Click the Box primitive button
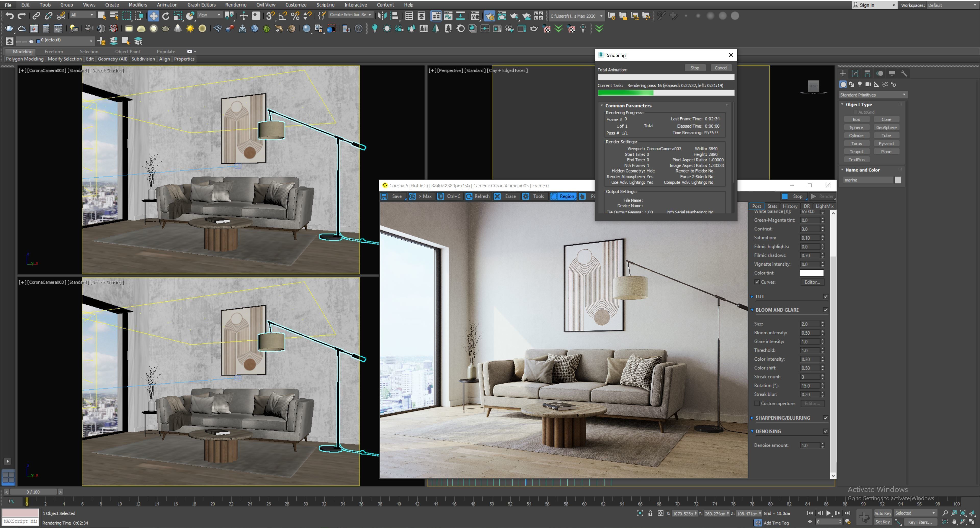 point(856,119)
